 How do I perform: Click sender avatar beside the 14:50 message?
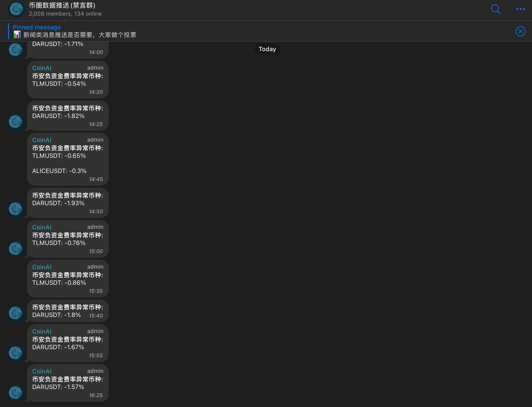[16, 209]
